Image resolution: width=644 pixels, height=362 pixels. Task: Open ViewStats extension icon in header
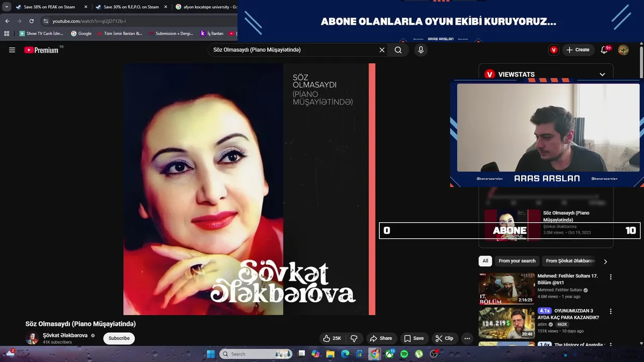553,50
